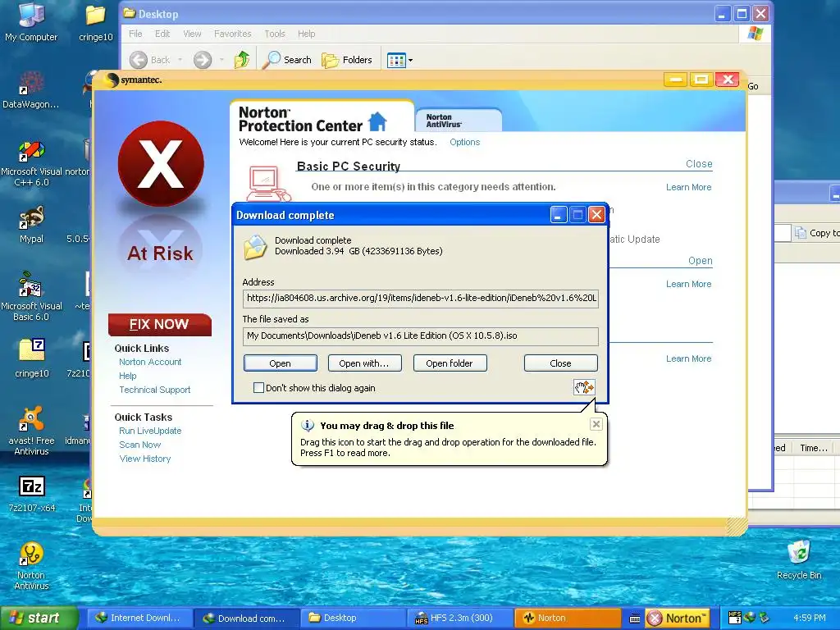This screenshot has width=840, height=630.
Task: Open the Norton Account link
Action: (150, 362)
